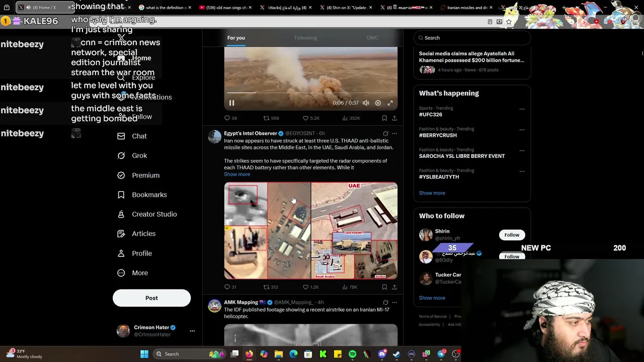Select the For you timeline tab
Image resolution: width=644 pixels, height=362 pixels.
coord(236,38)
